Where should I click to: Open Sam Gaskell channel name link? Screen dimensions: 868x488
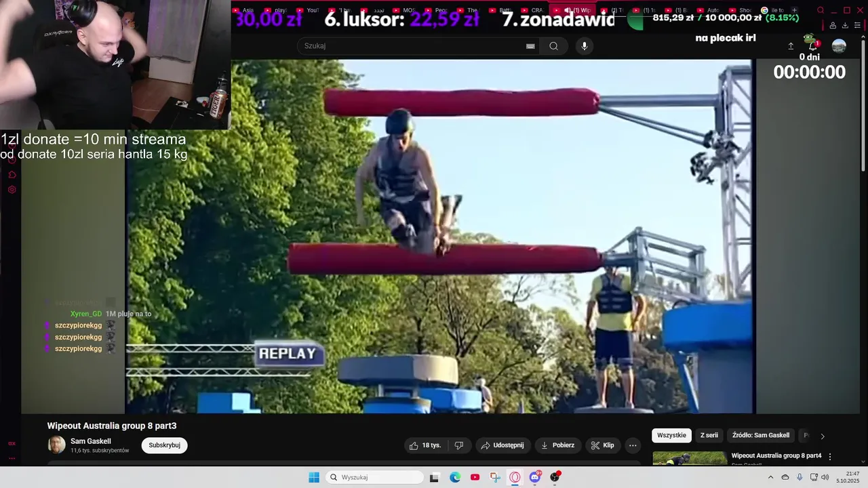(91, 441)
